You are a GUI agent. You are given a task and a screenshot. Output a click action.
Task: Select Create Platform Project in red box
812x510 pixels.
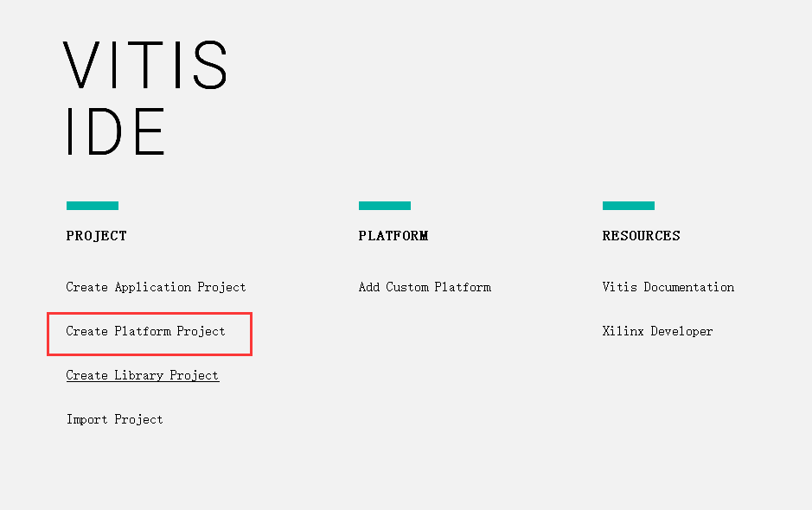pos(145,331)
